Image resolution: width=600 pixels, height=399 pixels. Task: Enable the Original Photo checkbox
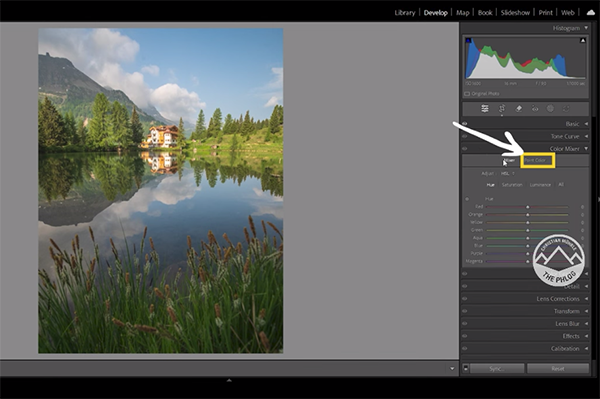pos(467,94)
